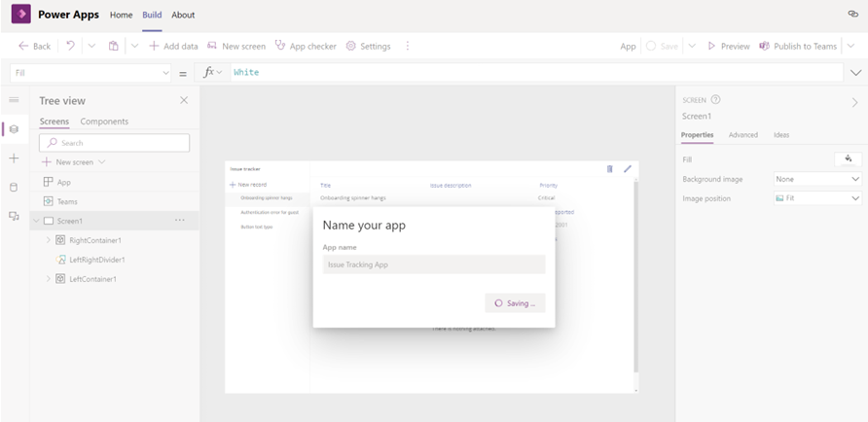The height and width of the screenshot is (422, 868).
Task: Click the Tree view search box
Action: tap(114, 143)
